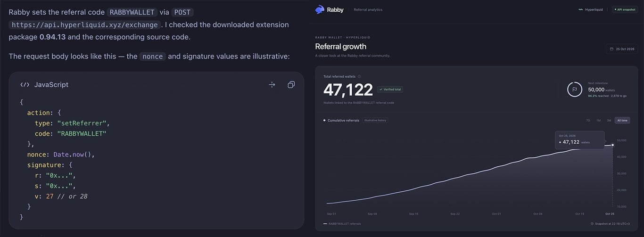Click the inline POST code token
Screen dimensions: 644x237
coord(182,12)
